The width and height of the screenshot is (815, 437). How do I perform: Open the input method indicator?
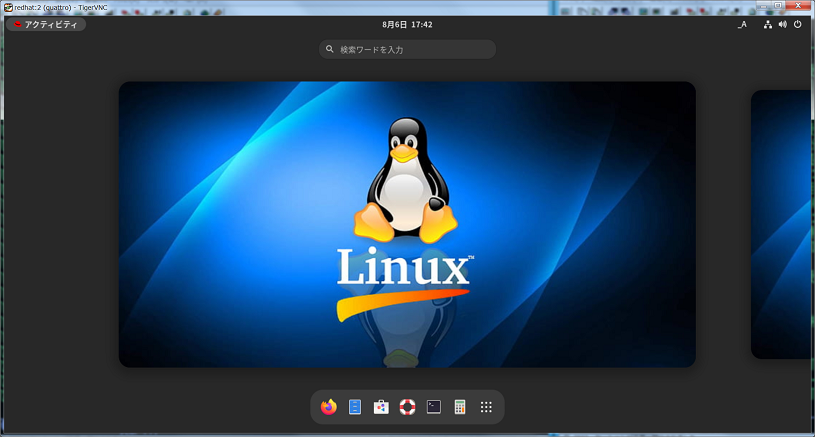[x=742, y=24]
